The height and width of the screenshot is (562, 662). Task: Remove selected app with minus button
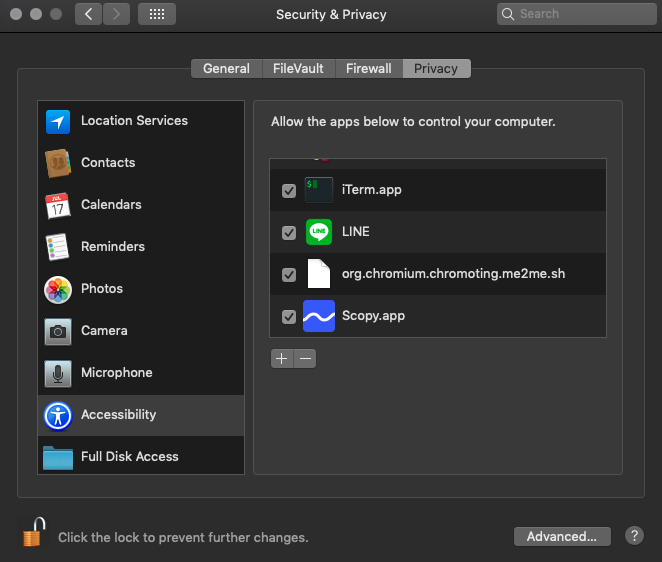tap(305, 358)
